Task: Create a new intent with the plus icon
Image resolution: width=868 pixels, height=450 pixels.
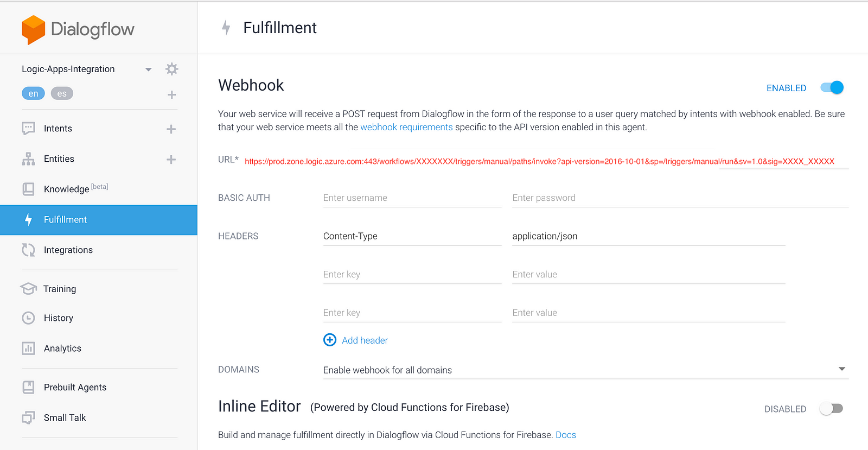Action: 171,129
